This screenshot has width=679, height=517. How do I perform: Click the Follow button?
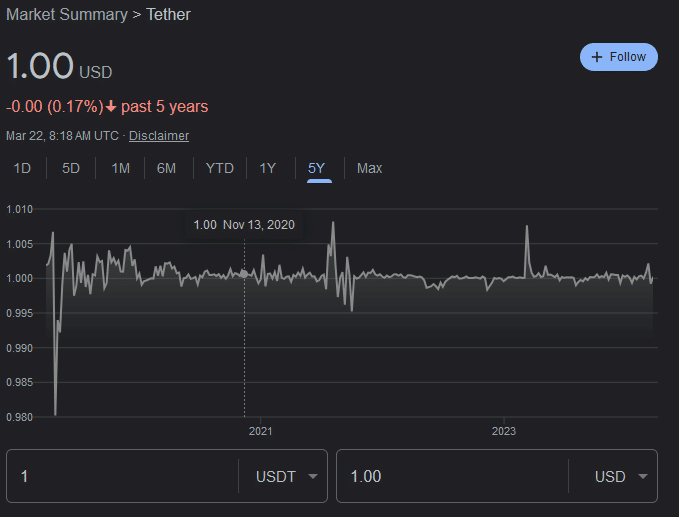[x=618, y=57]
